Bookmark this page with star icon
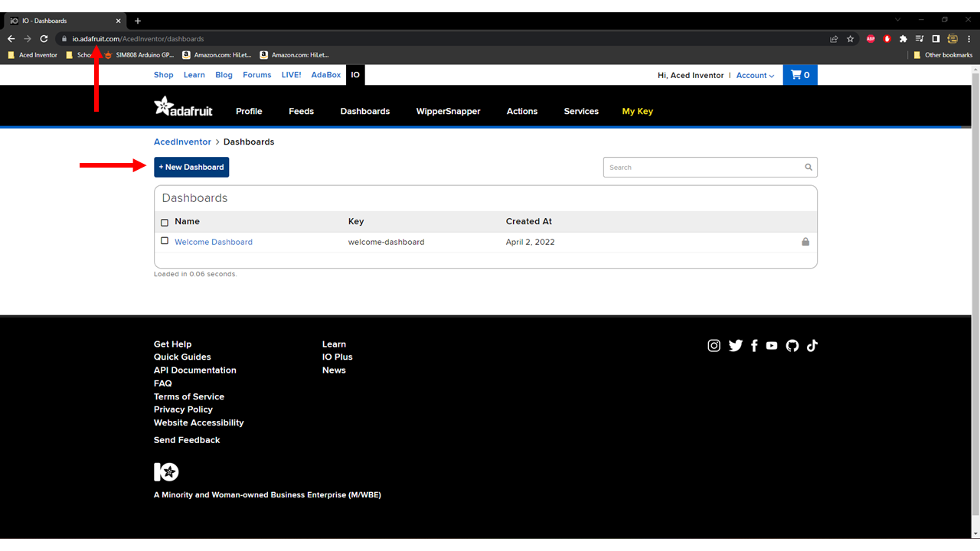Viewport: 980px width, 551px height. (851, 39)
